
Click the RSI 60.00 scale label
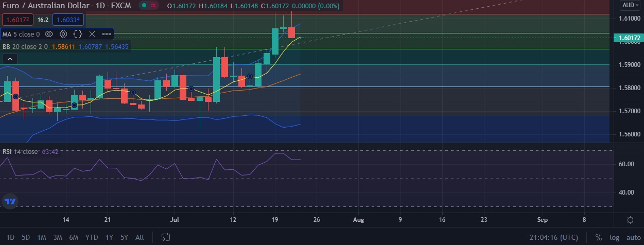(627, 164)
